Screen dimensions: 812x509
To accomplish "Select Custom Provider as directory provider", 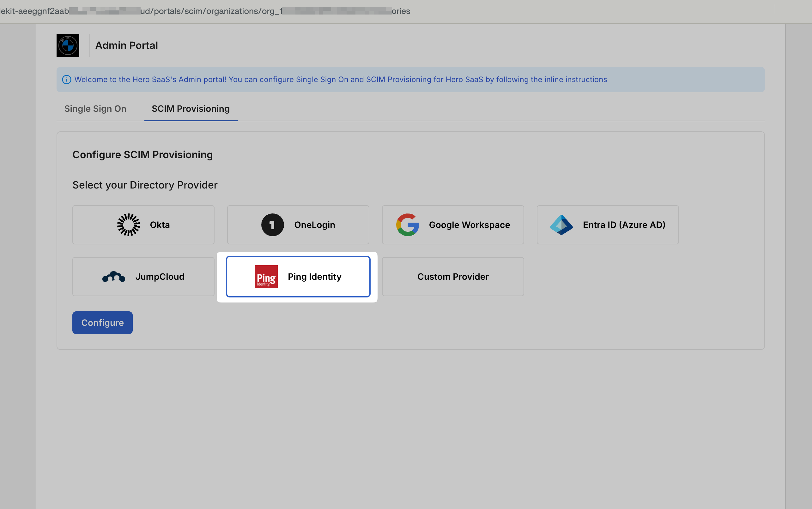I will 453,276.
